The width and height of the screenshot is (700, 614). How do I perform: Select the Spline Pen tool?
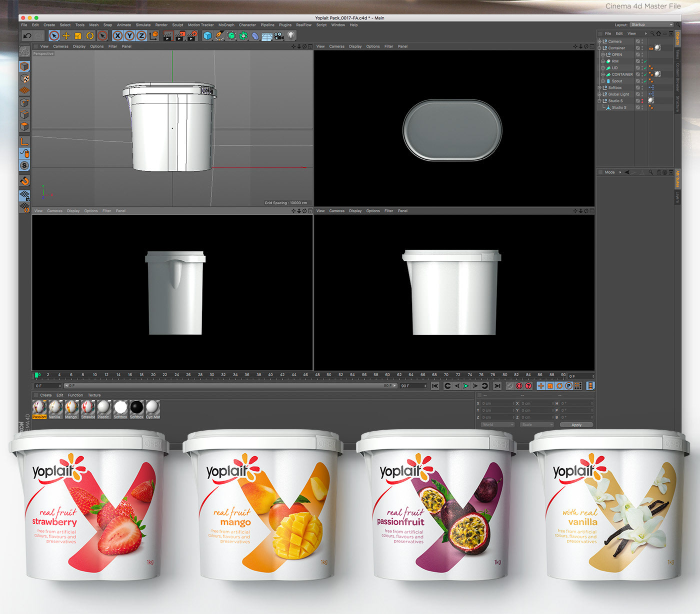coord(219,35)
